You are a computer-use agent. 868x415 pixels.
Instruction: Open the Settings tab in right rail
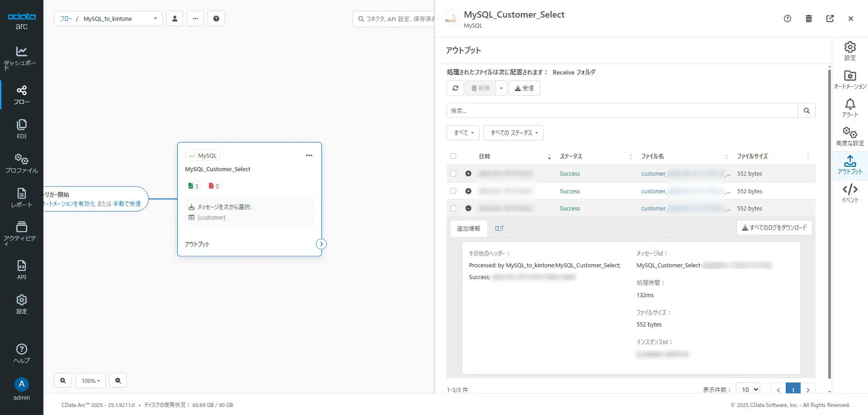(x=850, y=51)
